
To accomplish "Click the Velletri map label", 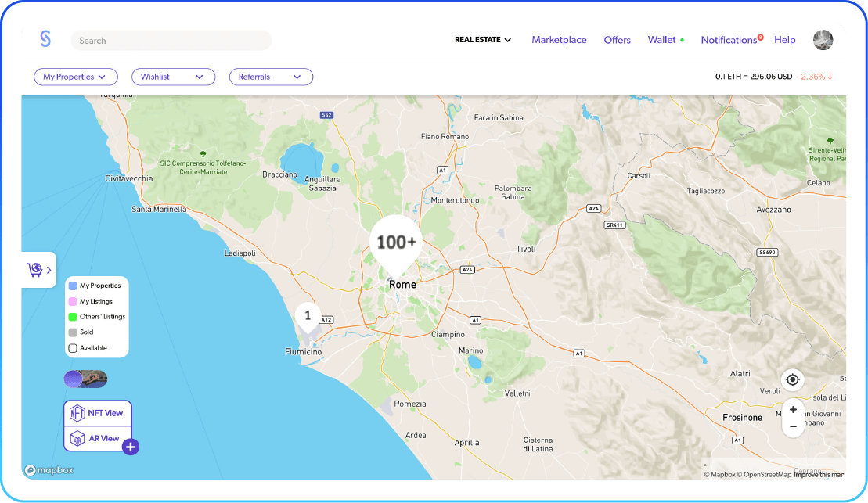I will pyautogui.click(x=517, y=393).
